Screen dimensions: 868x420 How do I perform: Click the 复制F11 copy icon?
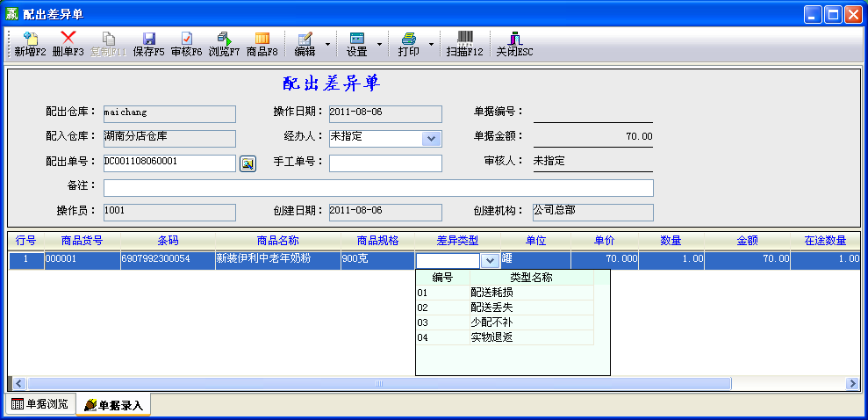point(109,39)
